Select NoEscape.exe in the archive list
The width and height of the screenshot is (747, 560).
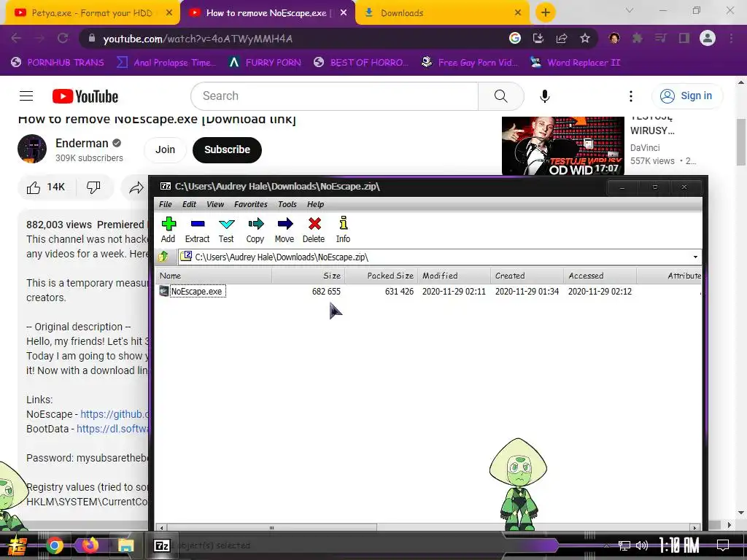click(x=196, y=292)
